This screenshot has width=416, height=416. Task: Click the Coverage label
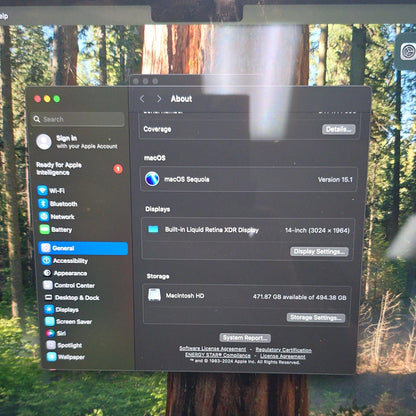click(157, 129)
